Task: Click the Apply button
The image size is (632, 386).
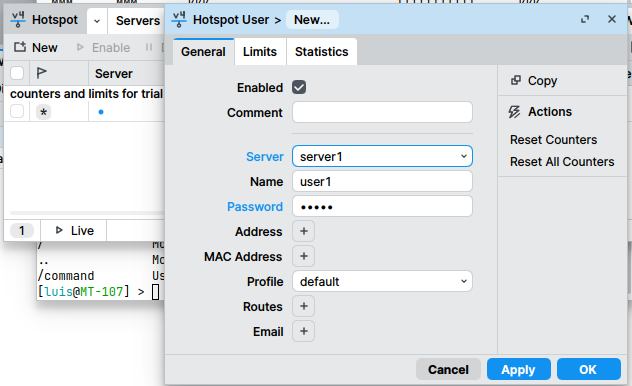Action: coord(518,369)
